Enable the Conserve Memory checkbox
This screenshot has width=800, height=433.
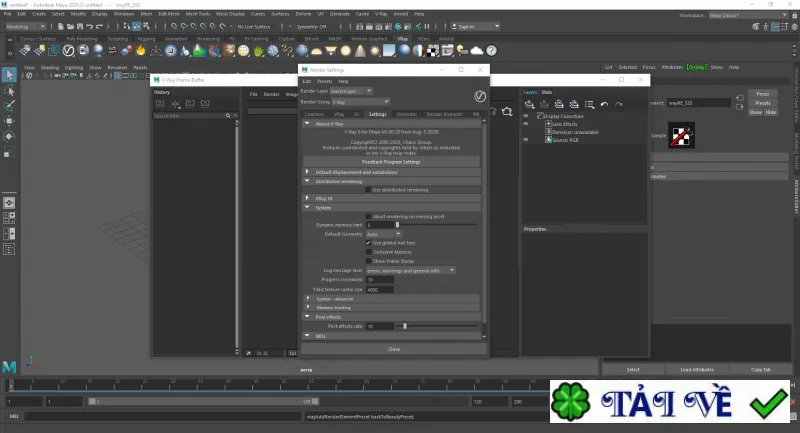(x=368, y=252)
